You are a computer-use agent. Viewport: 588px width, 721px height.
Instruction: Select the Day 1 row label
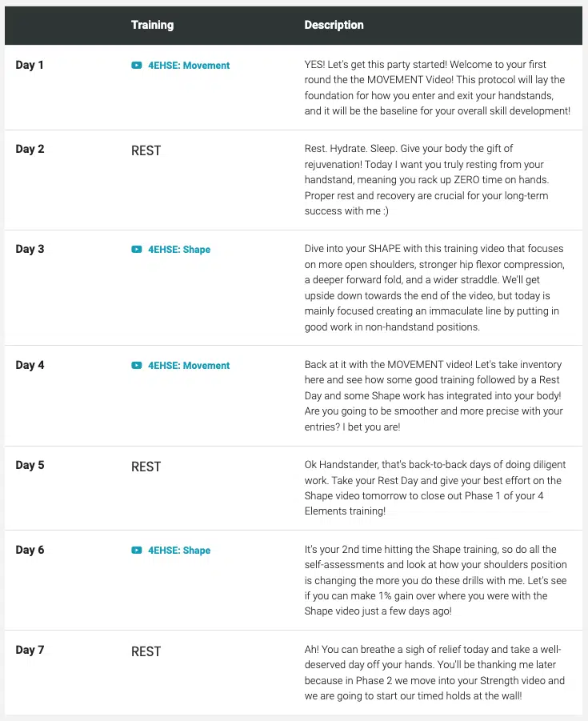[30, 65]
